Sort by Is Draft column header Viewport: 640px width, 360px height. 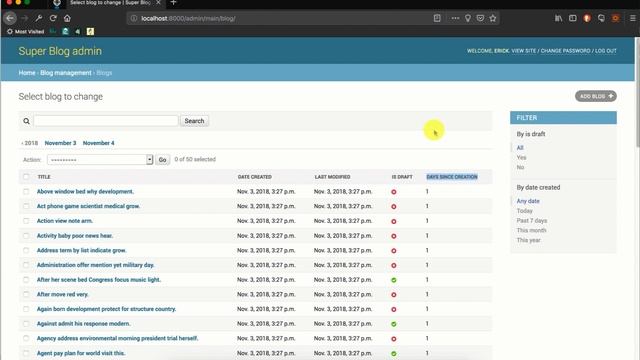pos(402,177)
